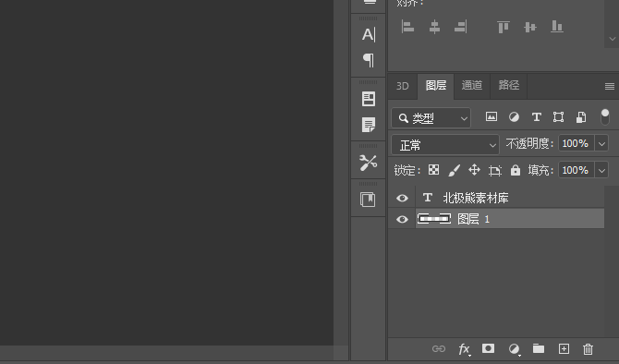Viewport: 619px width, 364px height.
Task: Expand the align panel chevron
Action: 613,39
